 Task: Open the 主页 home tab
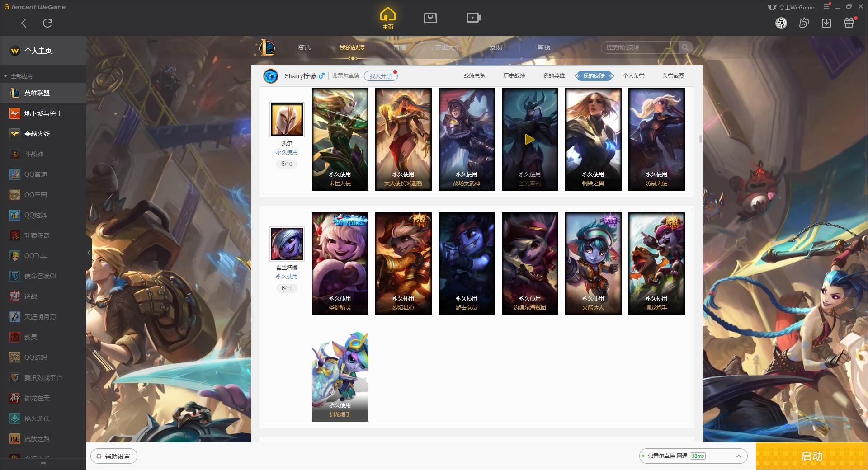(x=388, y=19)
